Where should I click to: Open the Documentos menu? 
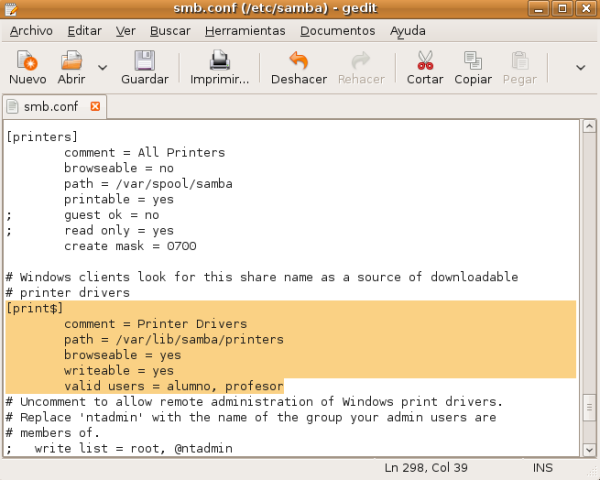click(338, 31)
